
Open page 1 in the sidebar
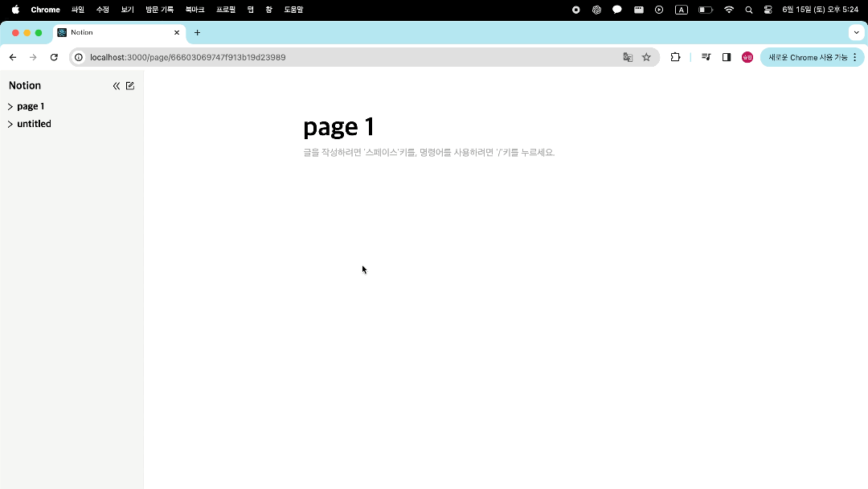coord(31,106)
